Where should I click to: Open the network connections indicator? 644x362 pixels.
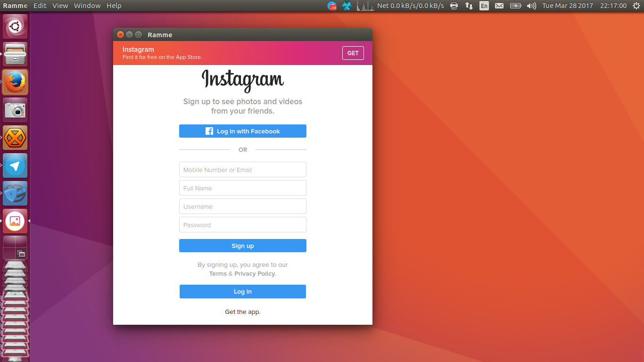pyautogui.click(x=469, y=6)
